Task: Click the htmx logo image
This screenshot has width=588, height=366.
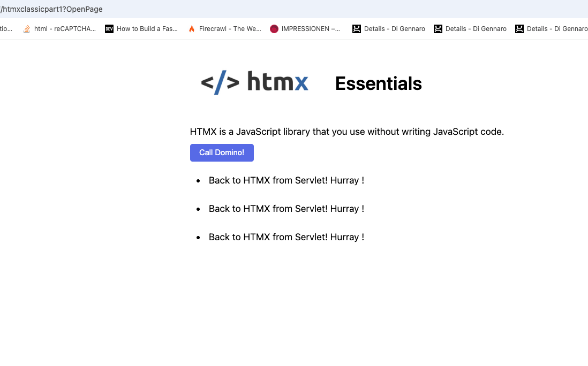Action: [254, 82]
